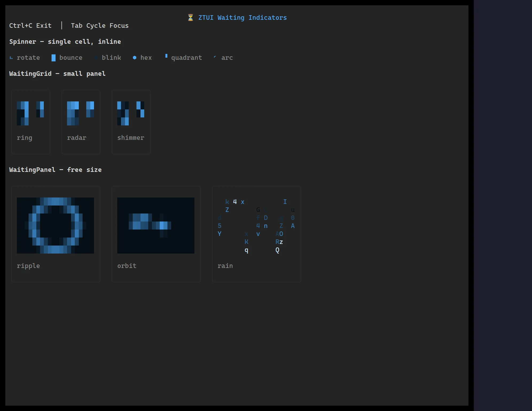Click the arc spinner icon
The image size is (532, 411).
click(x=215, y=57)
